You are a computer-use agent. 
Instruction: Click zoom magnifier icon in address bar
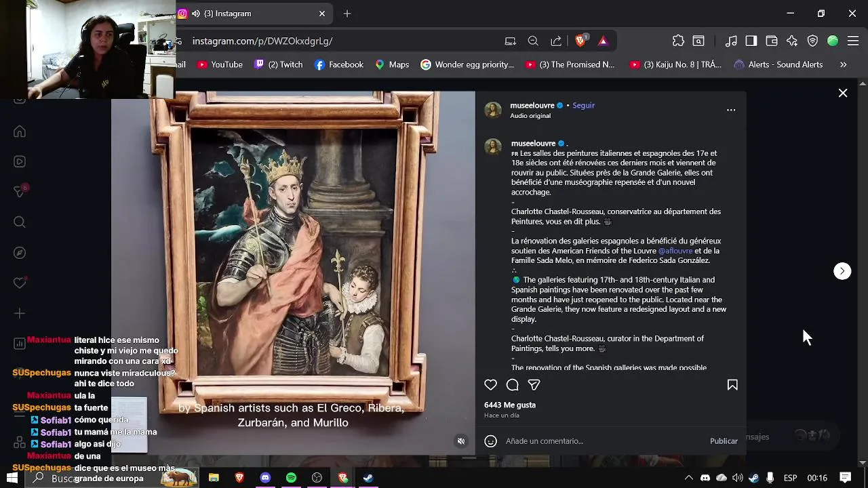click(x=533, y=41)
